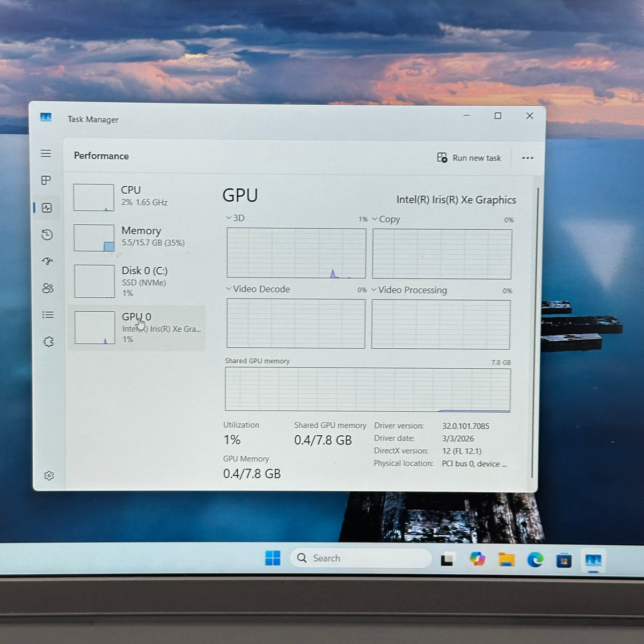Viewport: 644px width, 644px height.
Task: Click the large GPU heading
Action: pyautogui.click(x=240, y=195)
